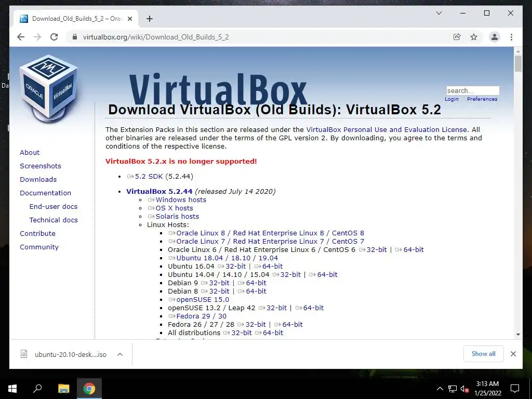
Task: Close the Download_Old_Builds_5_2 tab
Action: pyautogui.click(x=130, y=19)
